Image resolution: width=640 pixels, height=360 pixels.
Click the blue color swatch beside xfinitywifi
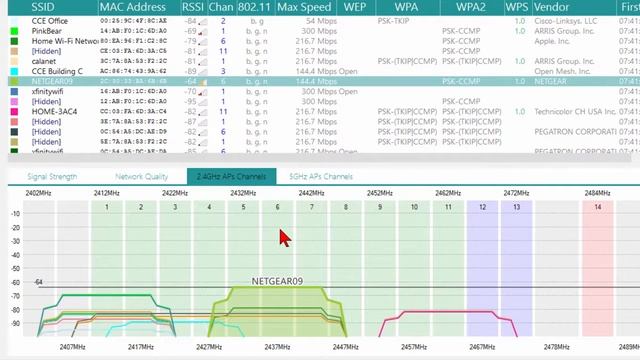tap(14, 91)
